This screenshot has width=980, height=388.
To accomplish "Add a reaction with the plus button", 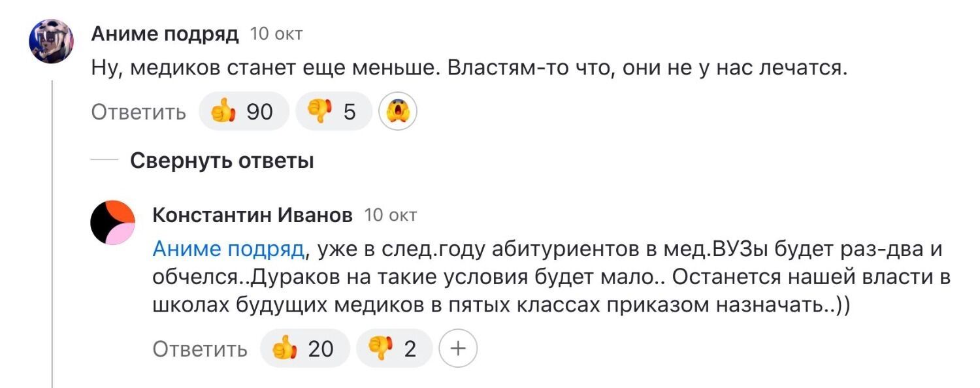I will (x=458, y=349).
